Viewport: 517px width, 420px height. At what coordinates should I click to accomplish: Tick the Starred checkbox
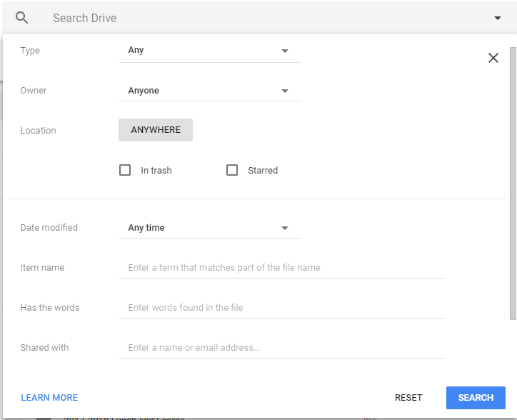[232, 170]
